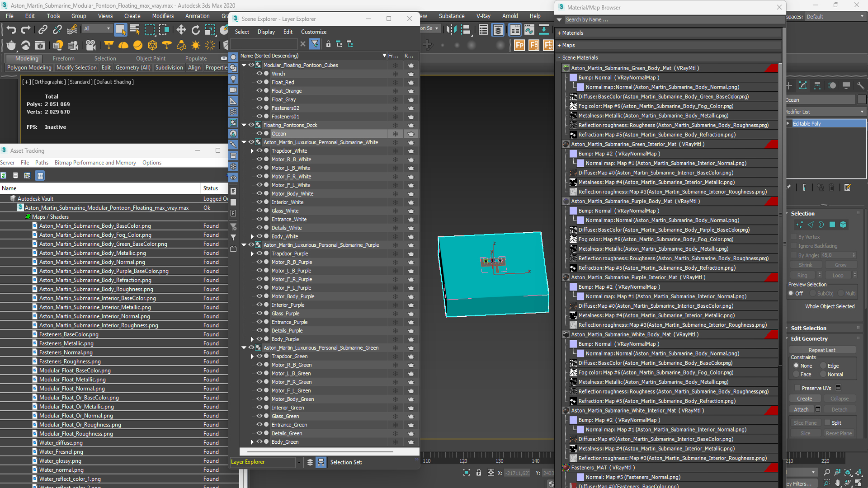The height and width of the screenshot is (488, 868).
Task: Toggle visibility of Body_White layer
Action: (260, 236)
